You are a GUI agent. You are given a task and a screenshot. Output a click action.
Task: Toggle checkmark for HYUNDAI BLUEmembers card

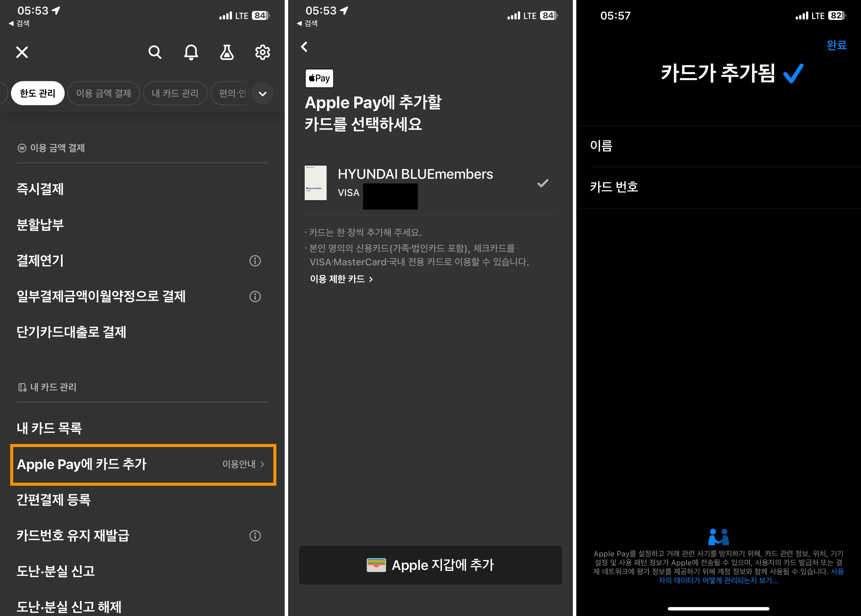543,183
